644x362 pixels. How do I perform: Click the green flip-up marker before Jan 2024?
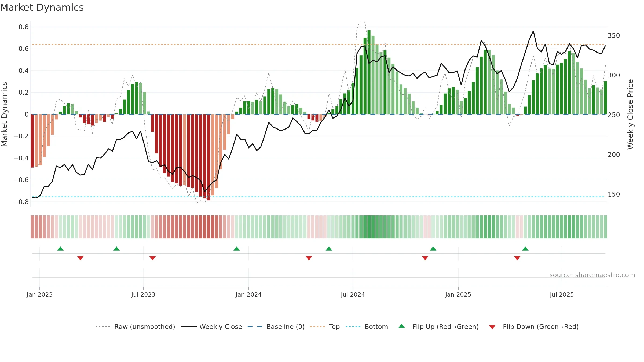pyautogui.click(x=237, y=249)
